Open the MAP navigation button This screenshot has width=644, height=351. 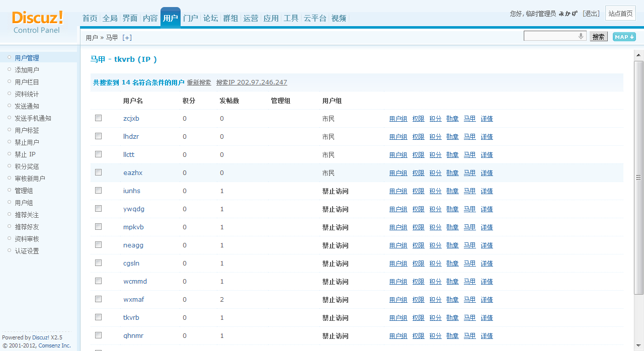tap(624, 37)
